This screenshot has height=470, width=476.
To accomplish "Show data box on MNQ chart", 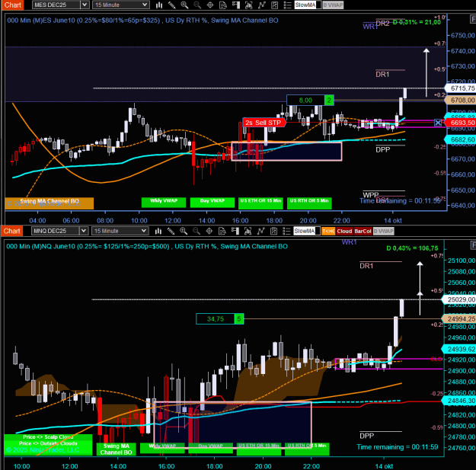I will pyautogui.click(x=222, y=231).
